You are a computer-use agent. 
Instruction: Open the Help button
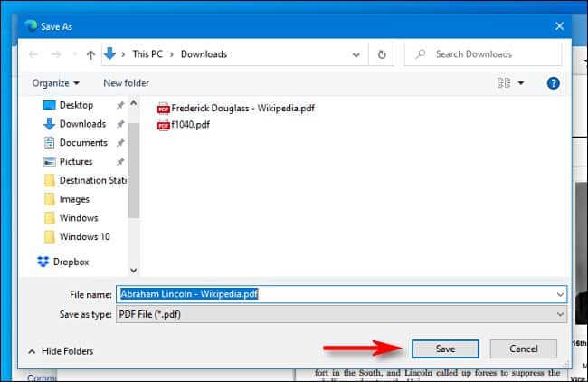pos(553,83)
